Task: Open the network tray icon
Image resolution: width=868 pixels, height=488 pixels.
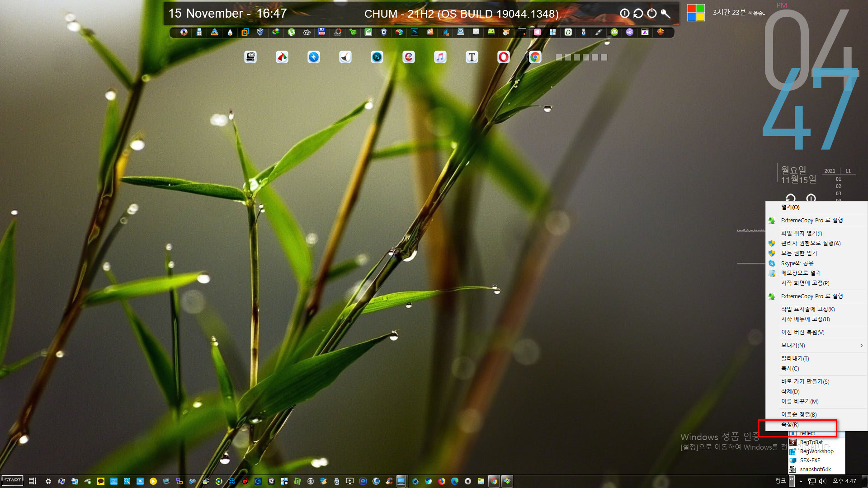Action: pos(812,481)
